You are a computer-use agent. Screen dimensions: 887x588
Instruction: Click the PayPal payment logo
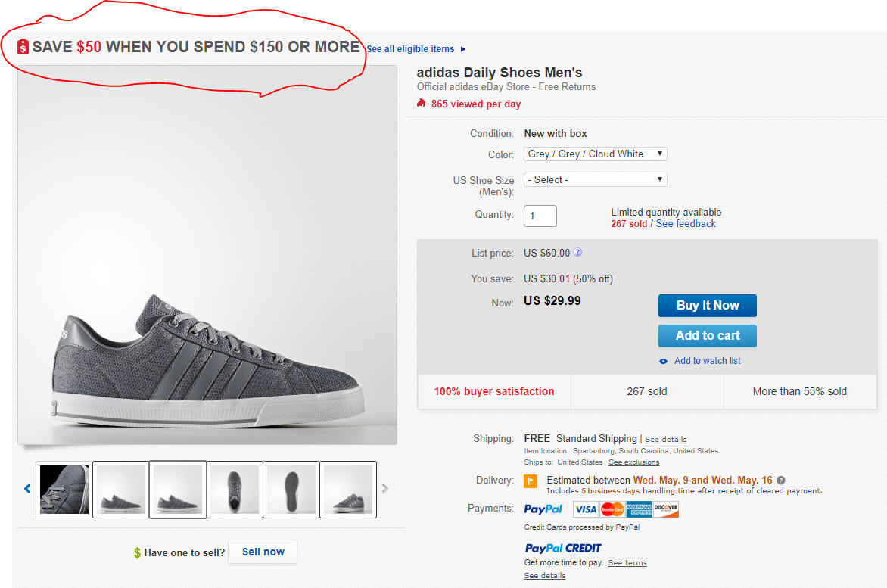(x=543, y=509)
